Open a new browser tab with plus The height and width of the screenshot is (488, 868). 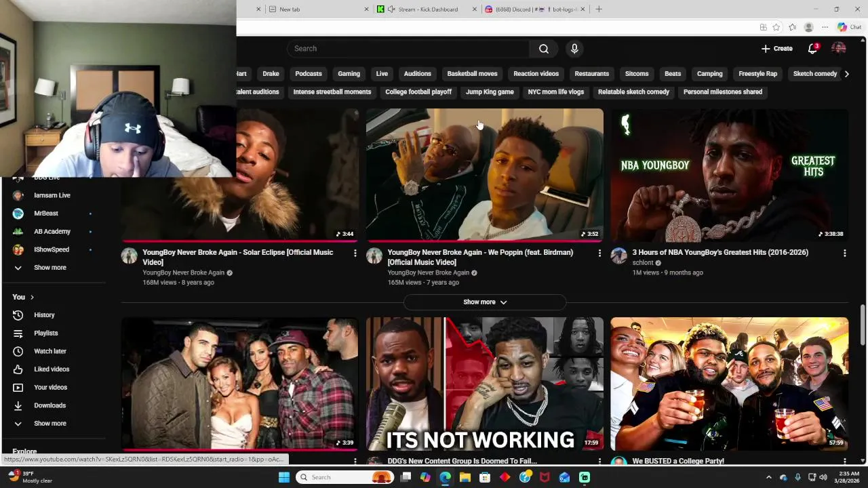click(x=598, y=9)
